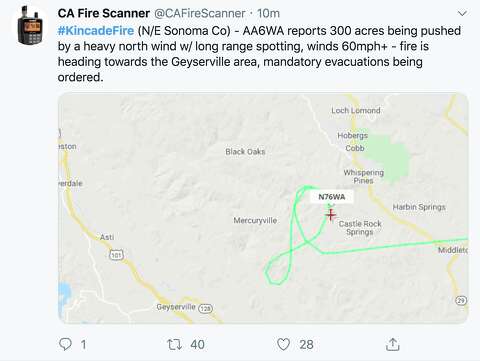Screen dimensions: 480x361
Task: Click the red airplane icon on map
Action: (x=331, y=215)
